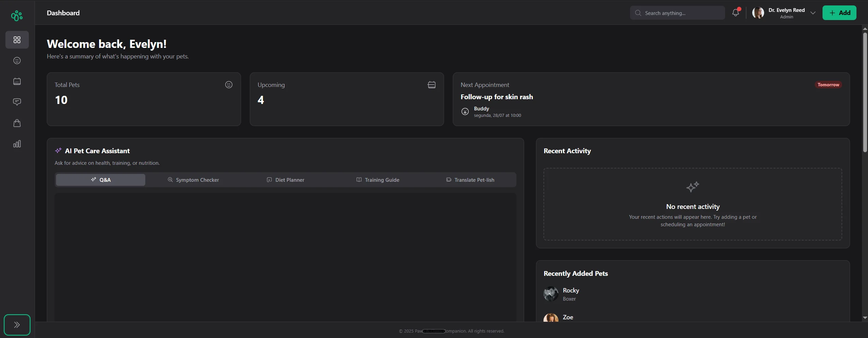Open the Translate Pet-lish tab
Image resolution: width=868 pixels, height=338 pixels.
click(470, 180)
